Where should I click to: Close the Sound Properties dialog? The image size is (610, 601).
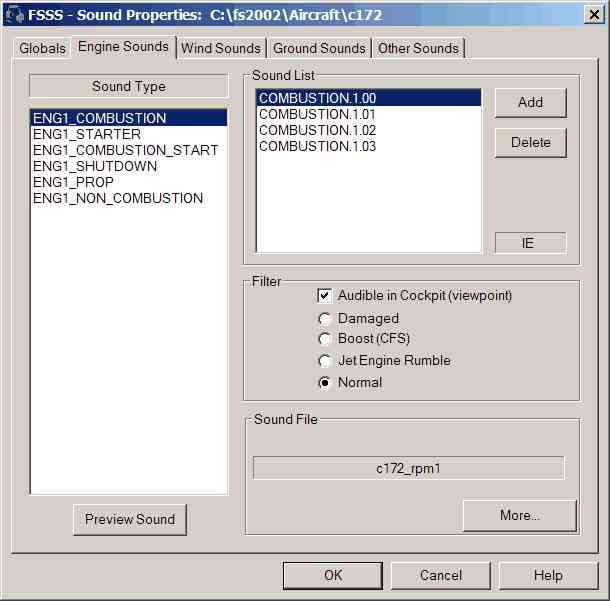pos(594,15)
